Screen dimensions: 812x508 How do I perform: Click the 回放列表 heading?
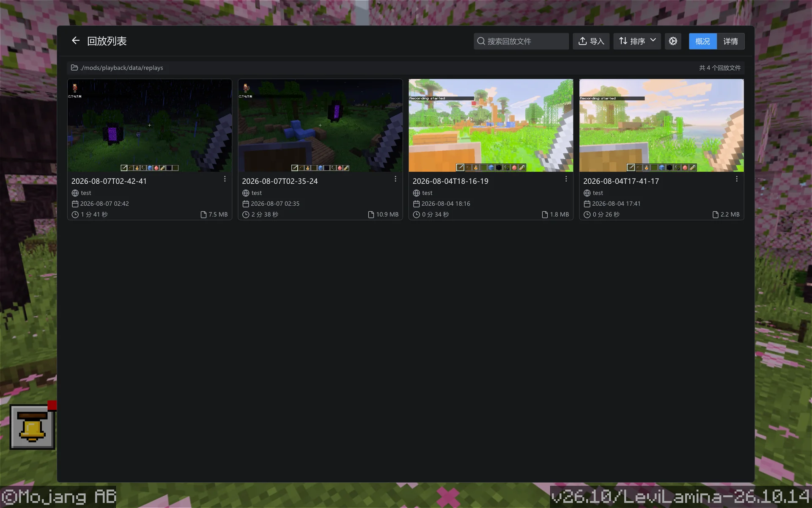pos(107,41)
